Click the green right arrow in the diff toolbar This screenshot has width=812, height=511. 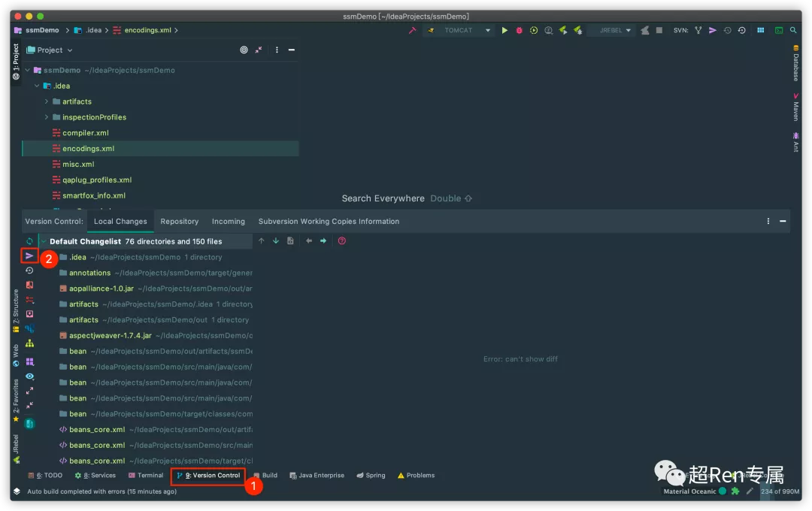pos(323,240)
